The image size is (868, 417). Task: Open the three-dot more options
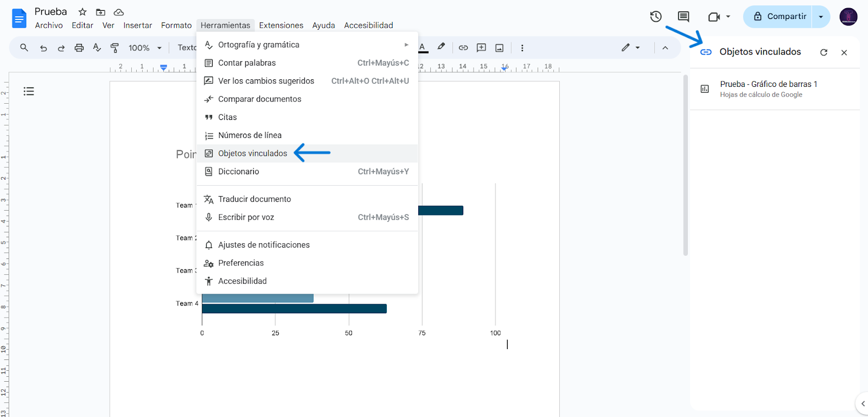522,48
